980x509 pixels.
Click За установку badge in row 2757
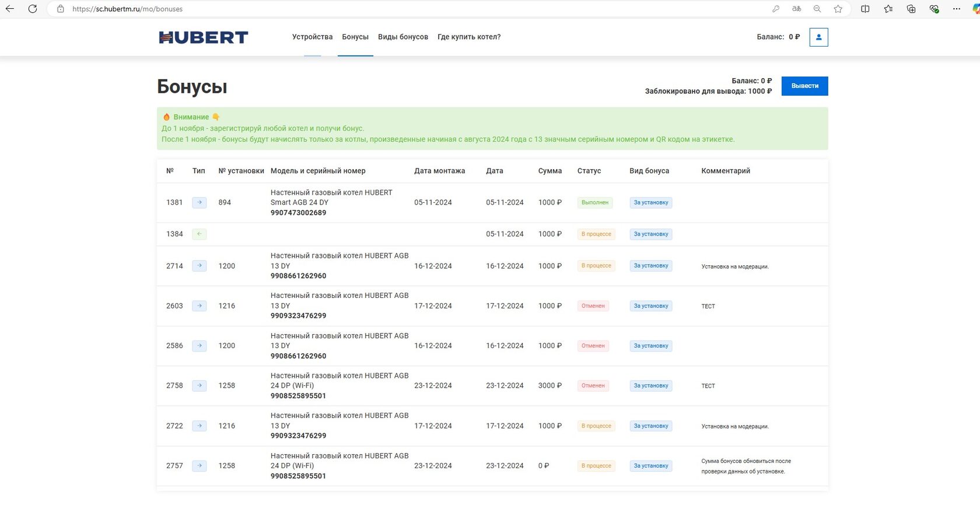pyautogui.click(x=651, y=466)
